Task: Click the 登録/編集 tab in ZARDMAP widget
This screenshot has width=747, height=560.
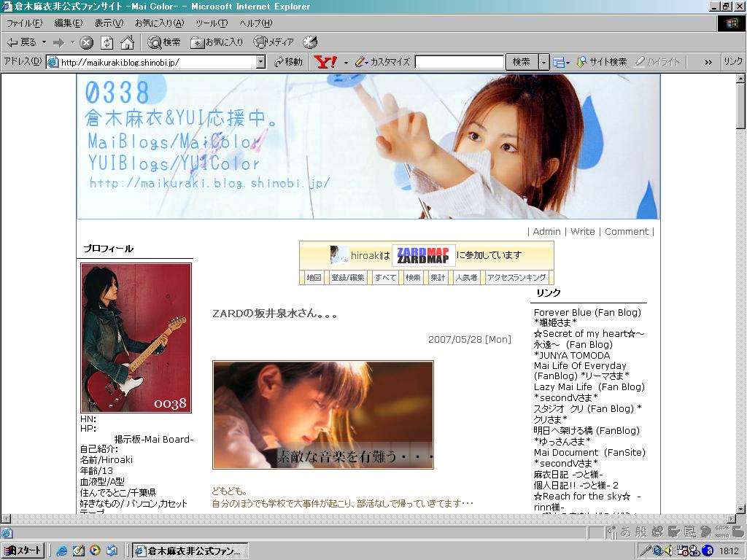Action: coord(348,278)
